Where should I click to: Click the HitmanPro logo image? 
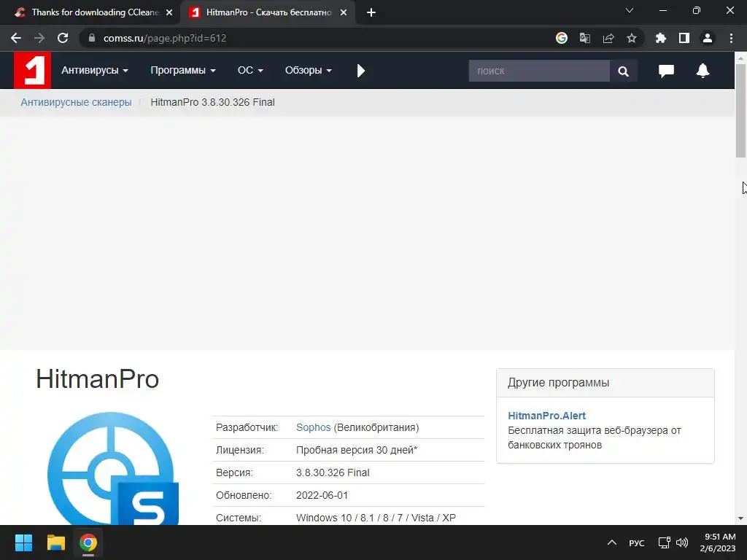click(113, 469)
